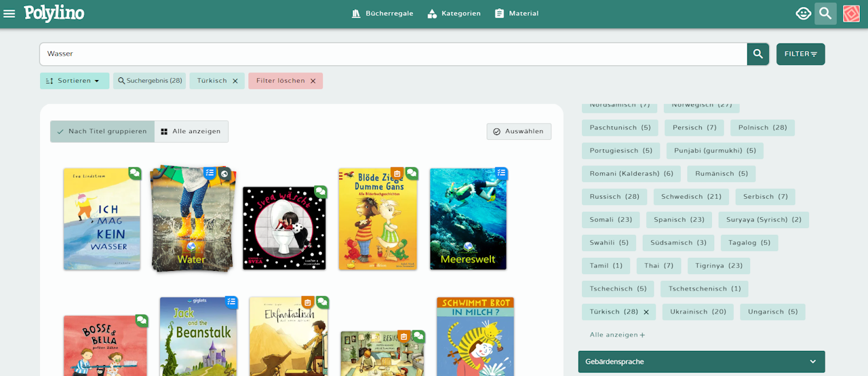Click the orange clipboard badge on Blöde Ziege

click(397, 173)
